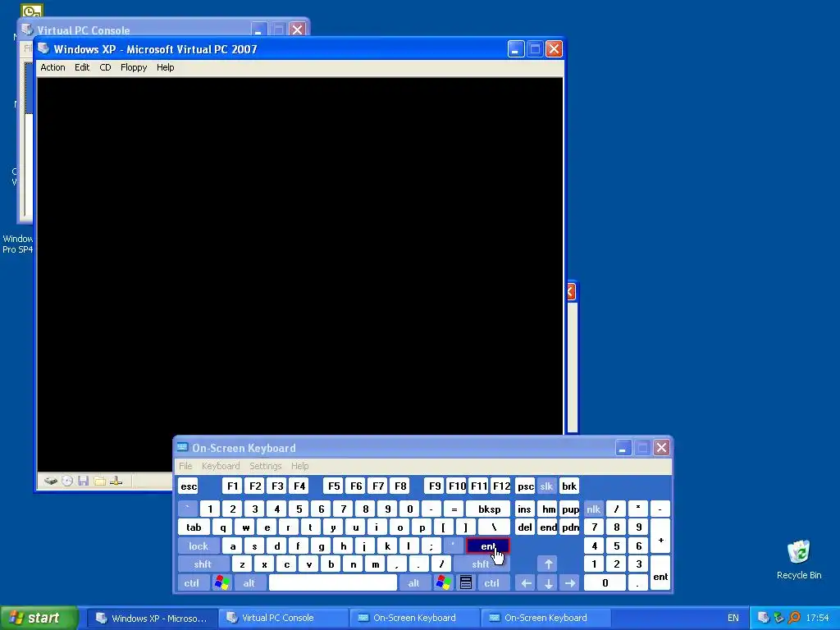Screen dimensions: 840x630
Task: Switch to Virtual PC Console taskbar button
Action: [x=283, y=618]
